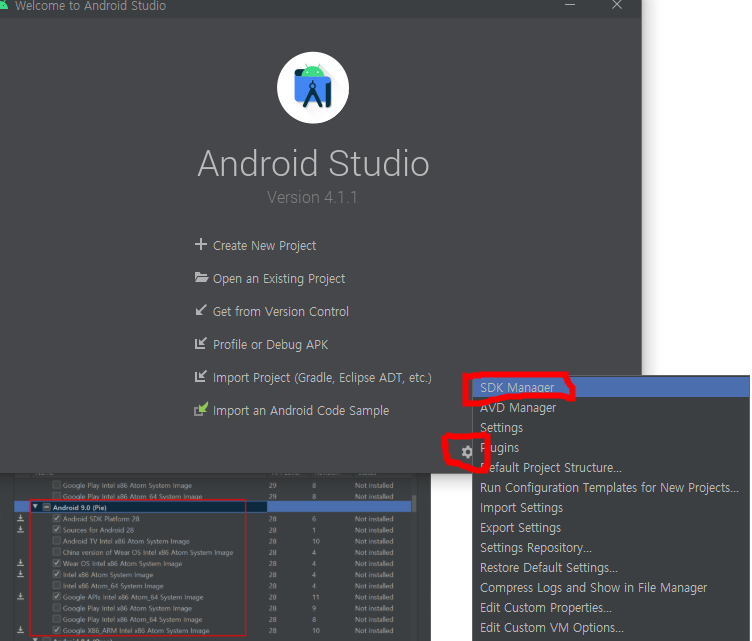The width and height of the screenshot is (752, 641).
Task: Click 'Not installed' in Intel x86 Atom_64 row
Action: (374, 586)
